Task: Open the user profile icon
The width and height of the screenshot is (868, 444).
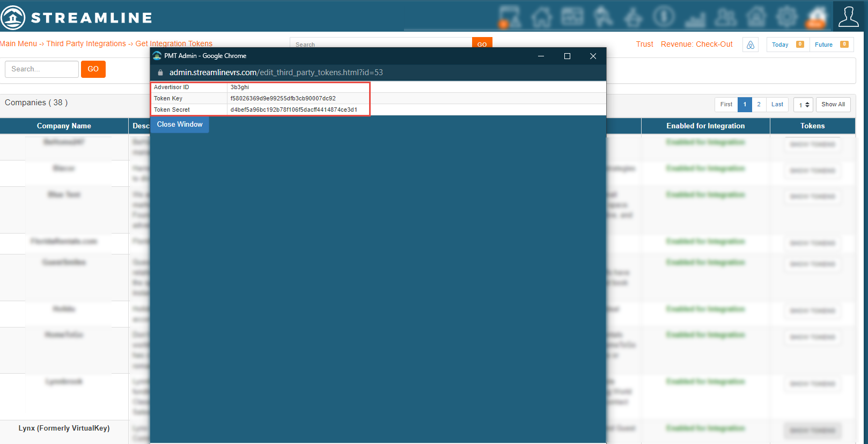Action: (x=848, y=17)
